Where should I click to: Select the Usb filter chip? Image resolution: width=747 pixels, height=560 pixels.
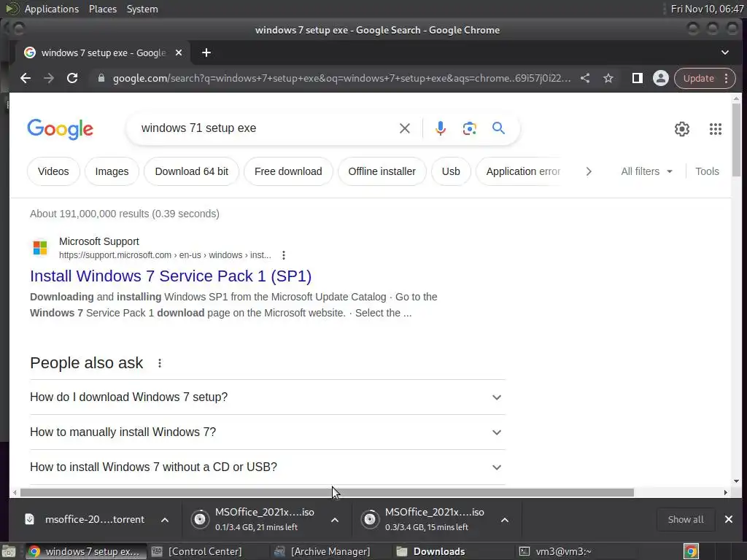(x=451, y=171)
